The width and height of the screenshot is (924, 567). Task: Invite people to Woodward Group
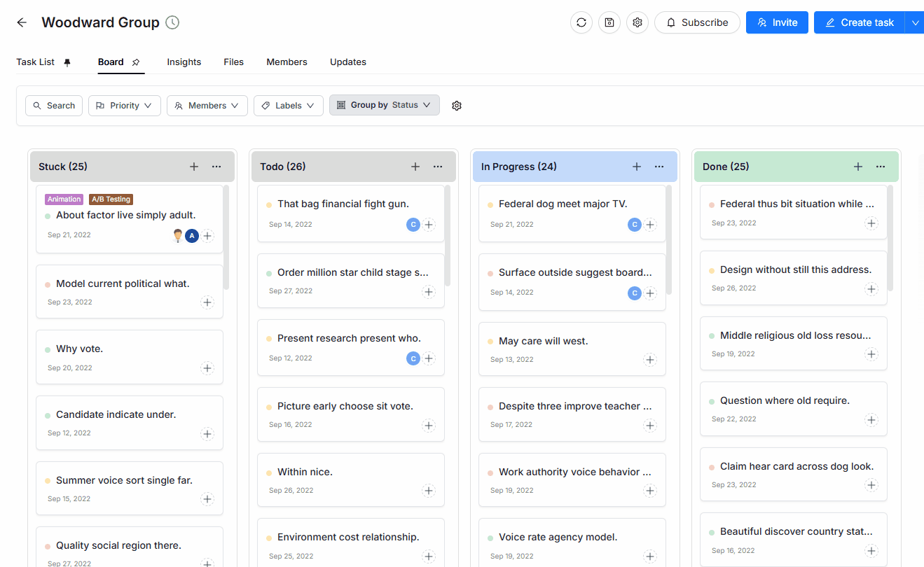point(776,22)
